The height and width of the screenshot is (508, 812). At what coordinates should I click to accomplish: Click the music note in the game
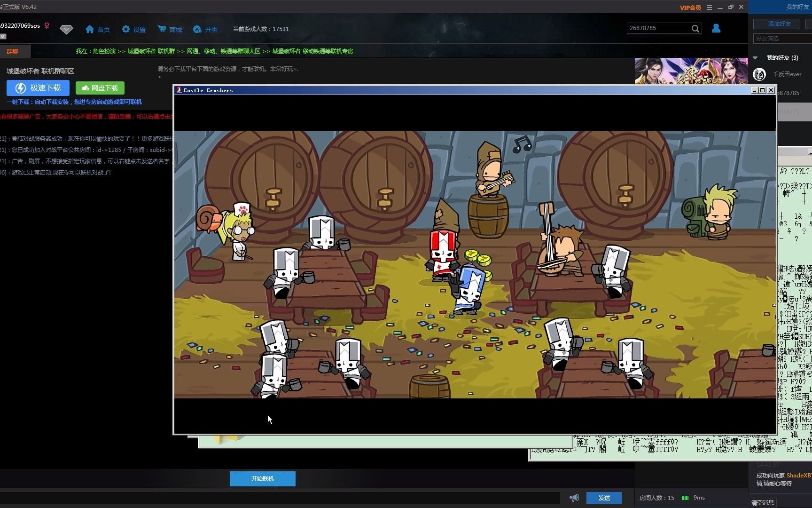522,144
